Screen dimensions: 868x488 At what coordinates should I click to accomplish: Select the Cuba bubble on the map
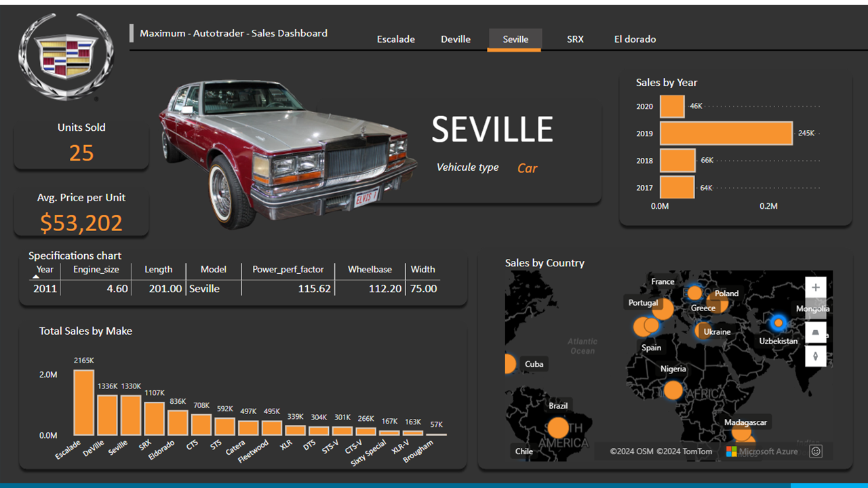[510, 364]
